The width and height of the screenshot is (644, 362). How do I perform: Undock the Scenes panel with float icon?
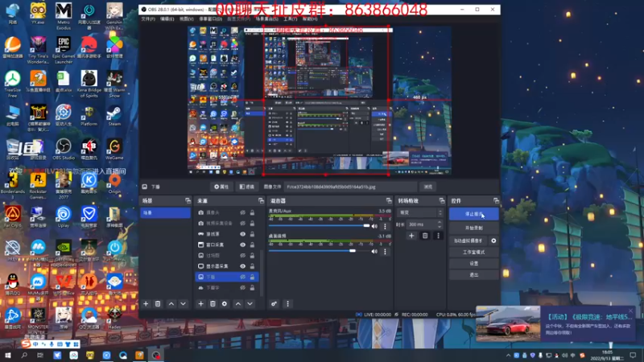(188, 200)
